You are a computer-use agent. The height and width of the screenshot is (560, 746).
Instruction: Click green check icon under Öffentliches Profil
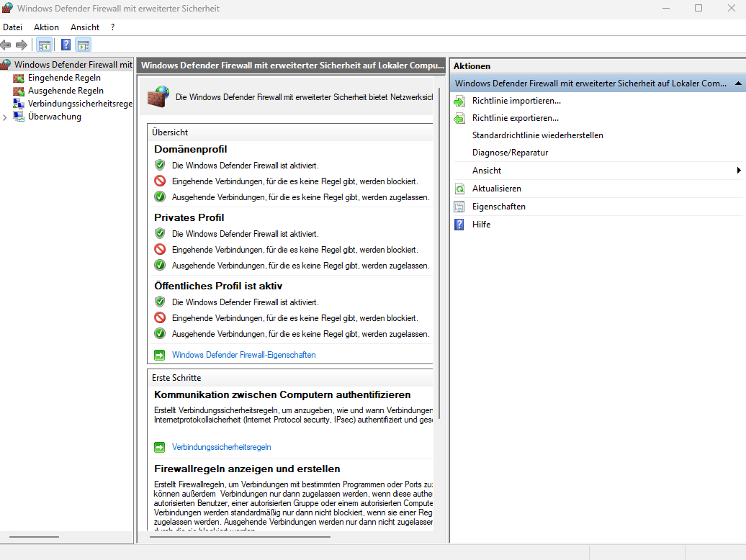pos(160,334)
